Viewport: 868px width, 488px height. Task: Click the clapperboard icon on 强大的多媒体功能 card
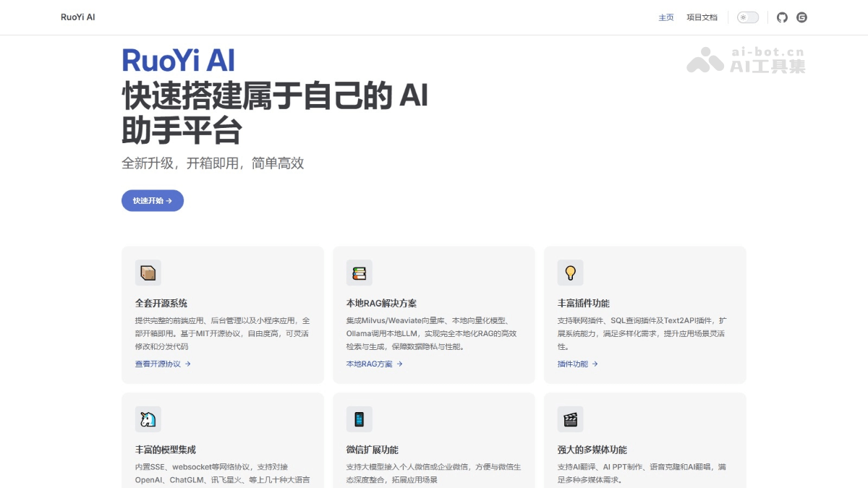click(571, 419)
